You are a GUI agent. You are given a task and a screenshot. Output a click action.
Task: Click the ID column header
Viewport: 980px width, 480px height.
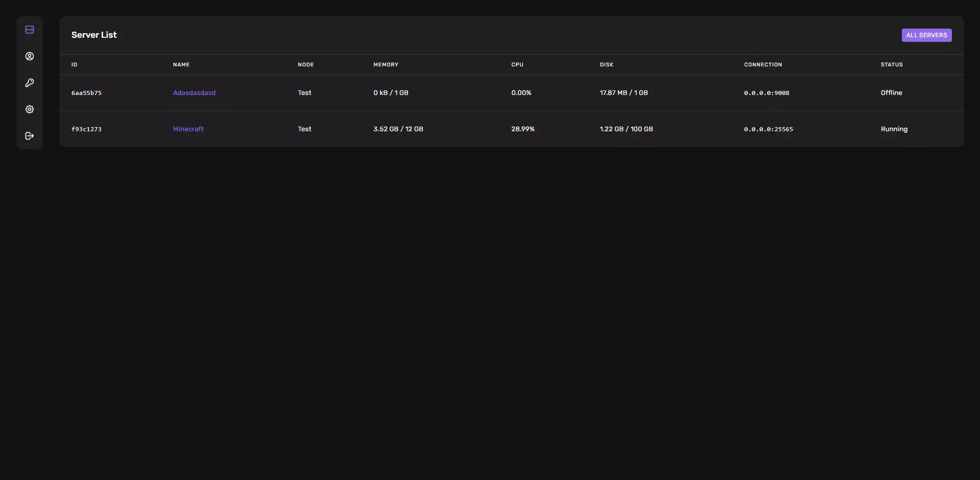click(x=75, y=65)
